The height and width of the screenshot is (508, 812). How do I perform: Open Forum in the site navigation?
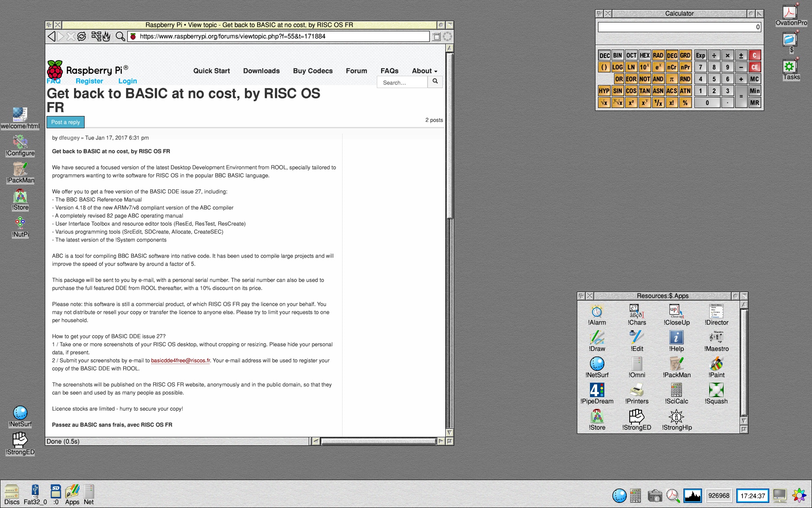point(357,71)
